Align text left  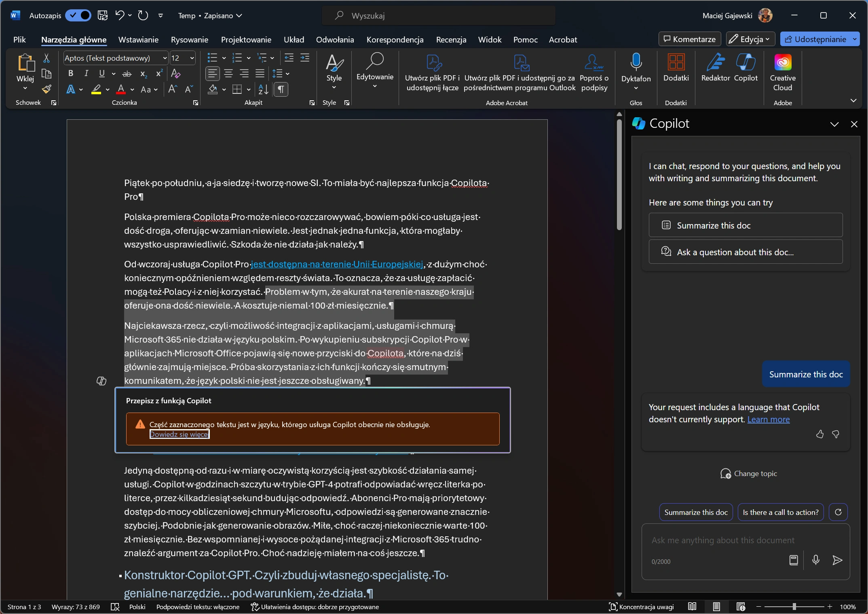212,74
